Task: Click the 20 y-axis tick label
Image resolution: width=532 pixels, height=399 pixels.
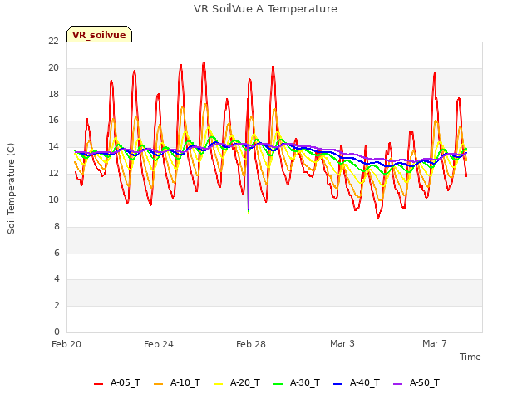Action: coord(53,67)
